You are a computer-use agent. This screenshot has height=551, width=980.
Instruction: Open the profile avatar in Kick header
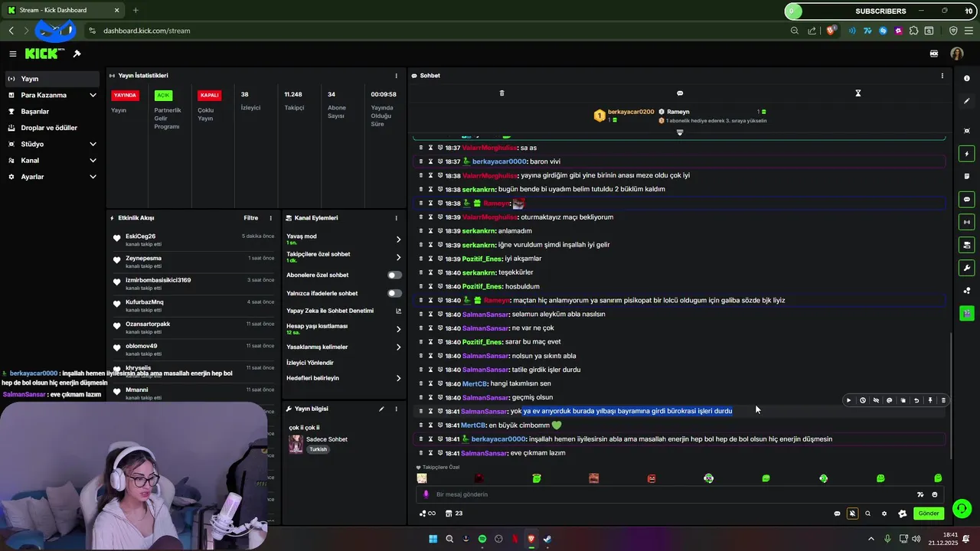(956, 54)
